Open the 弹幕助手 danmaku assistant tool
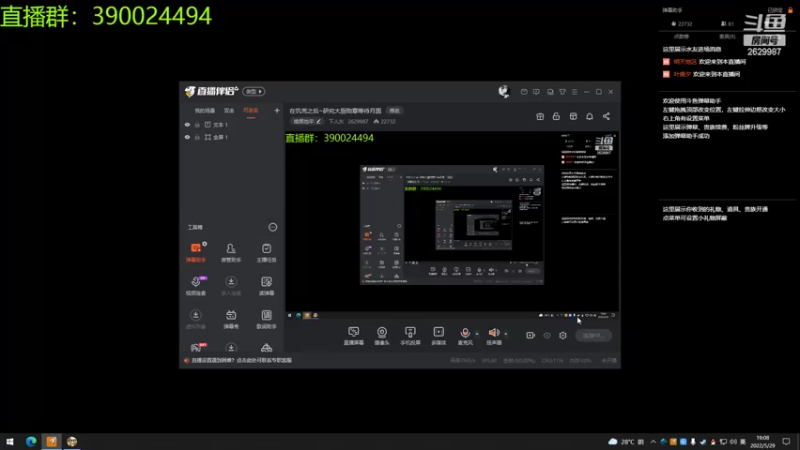Screen dimensions: 800x450 [x=195, y=253]
